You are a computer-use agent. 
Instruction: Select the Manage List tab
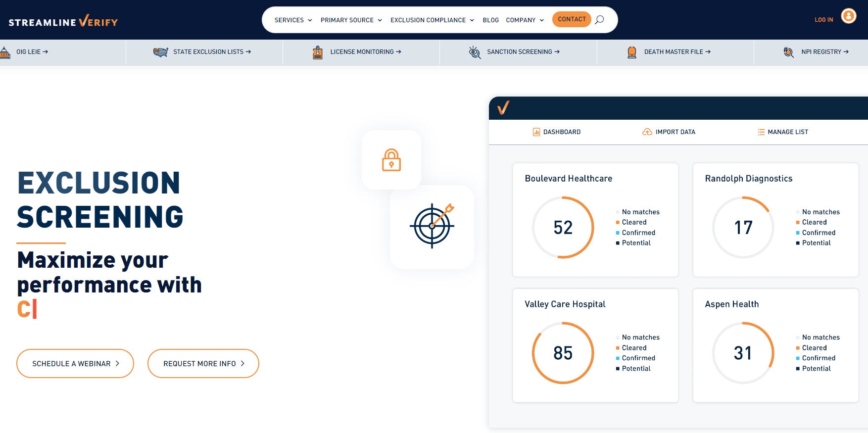click(782, 132)
